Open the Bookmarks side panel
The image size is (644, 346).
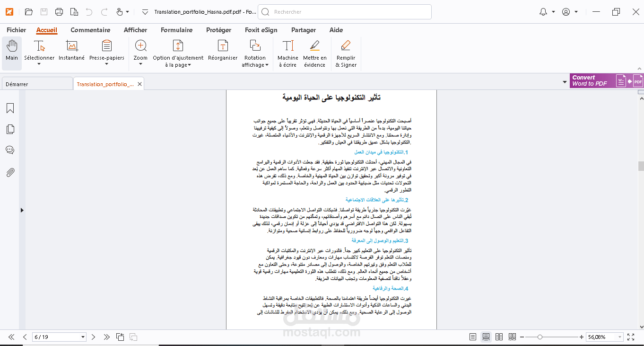(10, 108)
